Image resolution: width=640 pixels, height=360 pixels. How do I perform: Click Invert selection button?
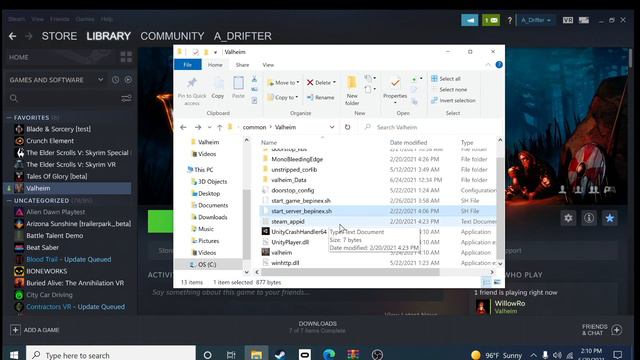453,100
